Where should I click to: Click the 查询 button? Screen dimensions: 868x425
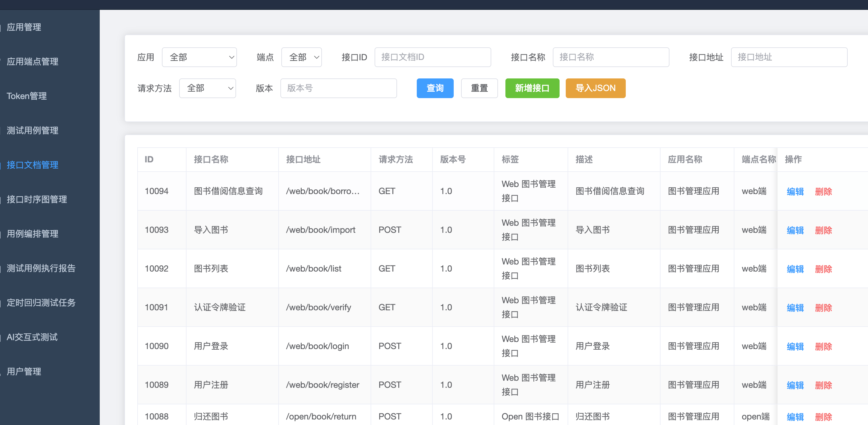tap(435, 88)
